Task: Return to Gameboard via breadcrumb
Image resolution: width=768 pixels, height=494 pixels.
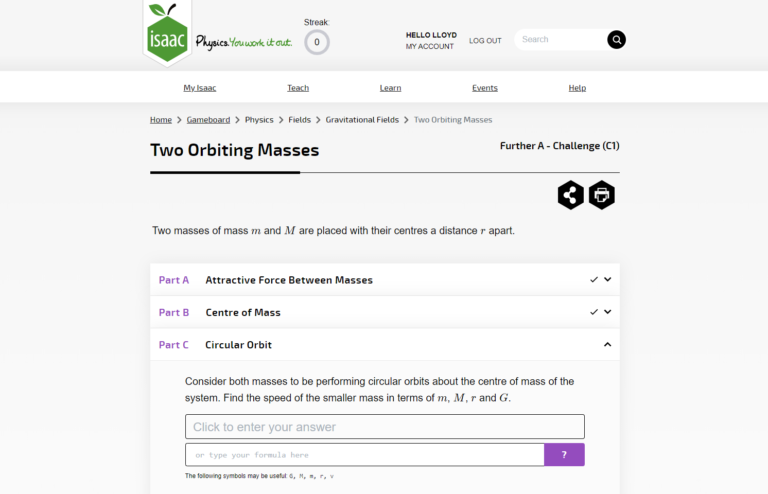Action: [208, 120]
